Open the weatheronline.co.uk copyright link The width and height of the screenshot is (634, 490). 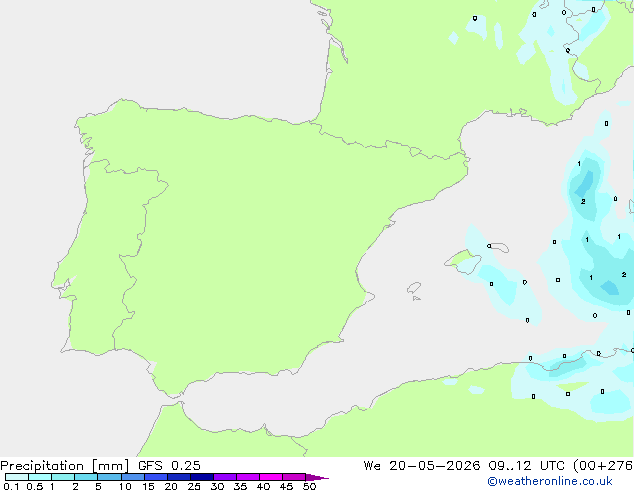[x=549, y=481]
